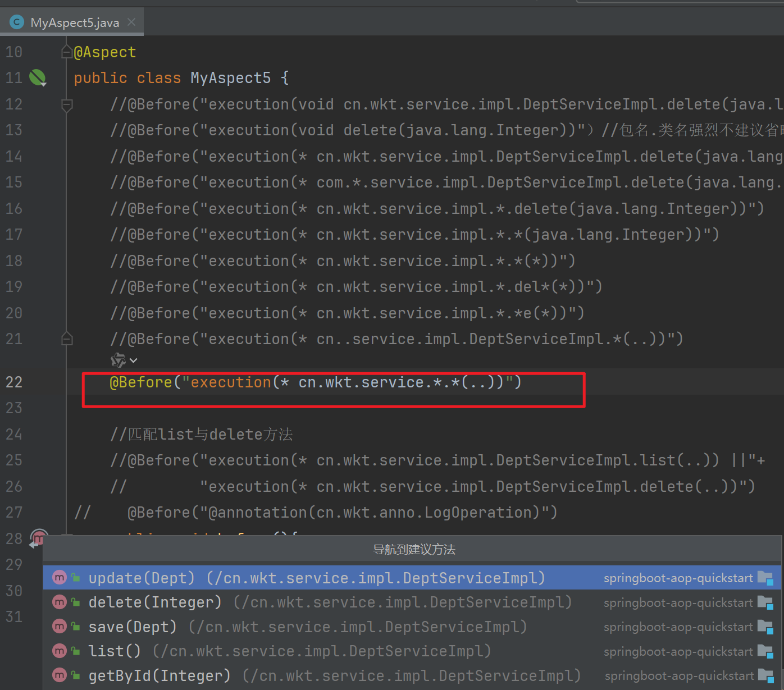Close the MyAspect5.java editor tab

coord(131,22)
